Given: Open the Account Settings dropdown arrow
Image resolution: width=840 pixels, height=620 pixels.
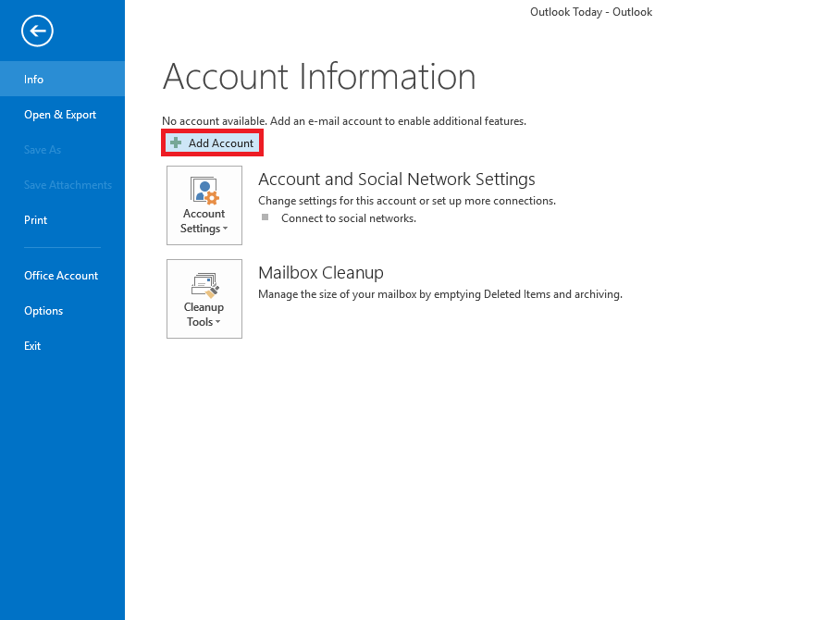Looking at the screenshot, I should click(x=226, y=229).
